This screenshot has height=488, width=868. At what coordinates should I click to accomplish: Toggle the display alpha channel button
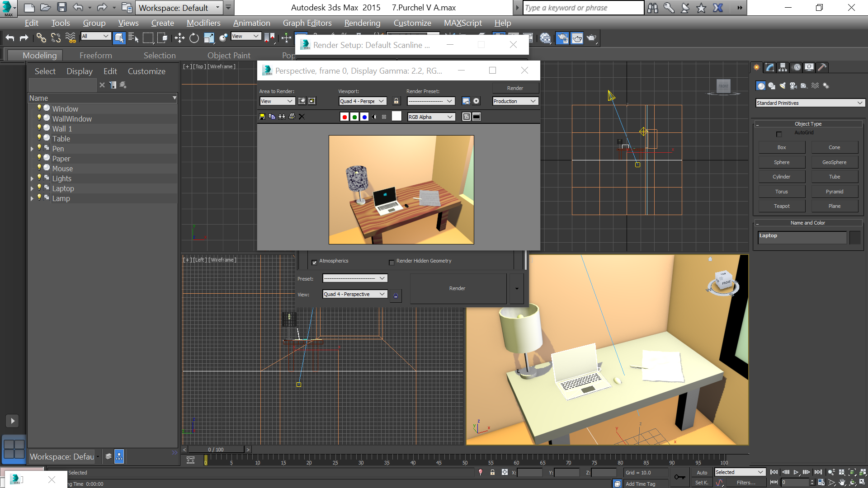click(x=374, y=117)
